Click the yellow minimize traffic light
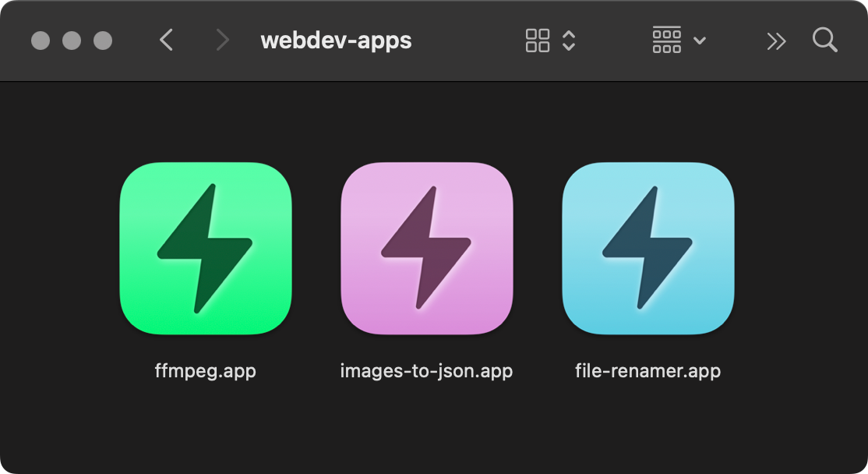This screenshot has height=474, width=868. click(x=70, y=40)
